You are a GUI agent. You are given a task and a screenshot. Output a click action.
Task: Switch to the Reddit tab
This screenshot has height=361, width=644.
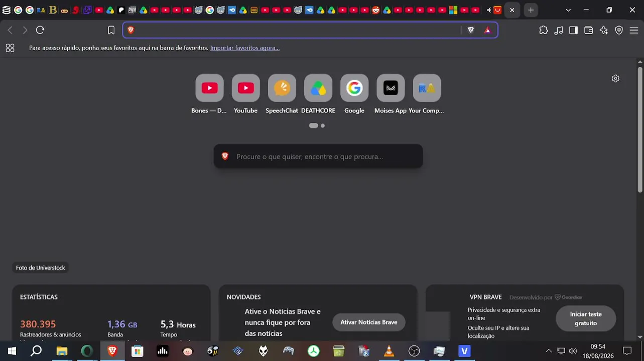[x=375, y=10]
